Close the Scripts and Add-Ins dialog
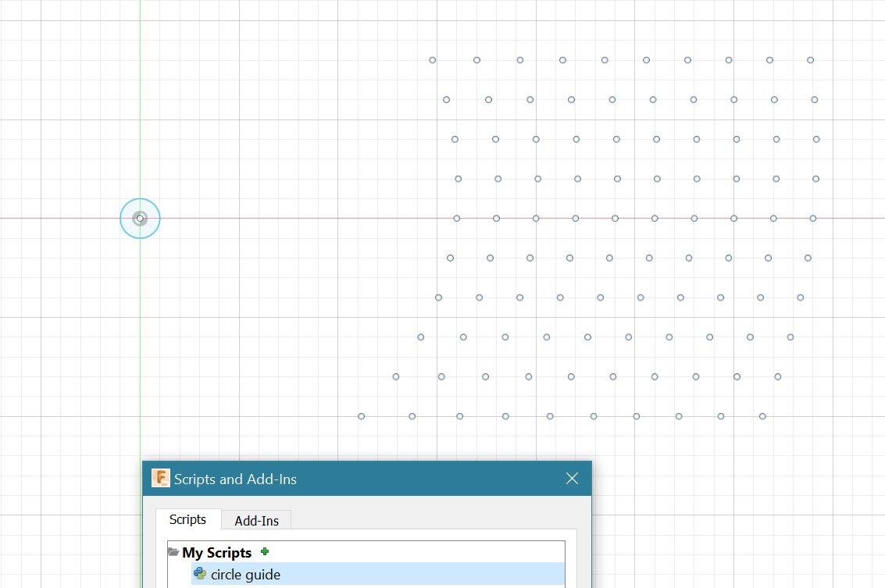Viewport: 885px width, 588px height. pos(572,479)
